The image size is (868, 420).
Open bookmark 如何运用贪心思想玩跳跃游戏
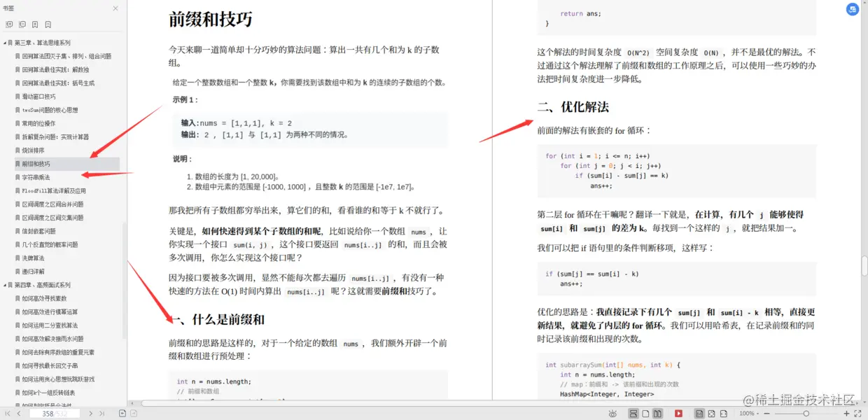(58, 379)
